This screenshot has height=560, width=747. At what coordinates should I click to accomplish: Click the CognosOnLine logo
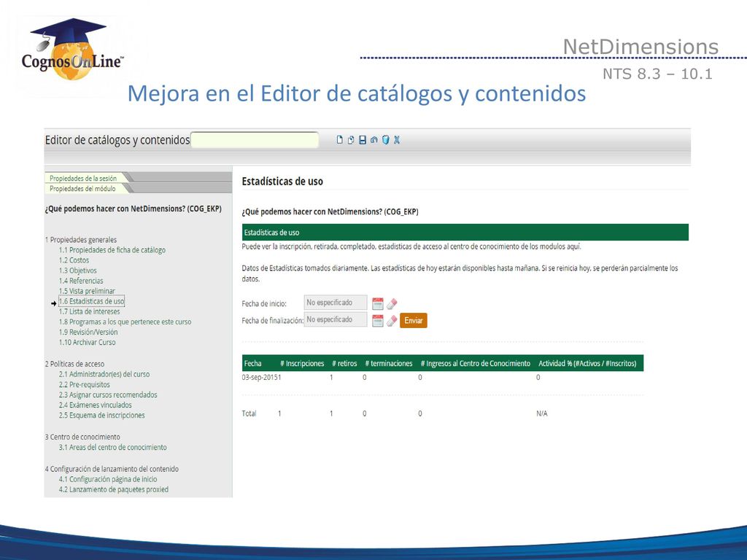72,50
